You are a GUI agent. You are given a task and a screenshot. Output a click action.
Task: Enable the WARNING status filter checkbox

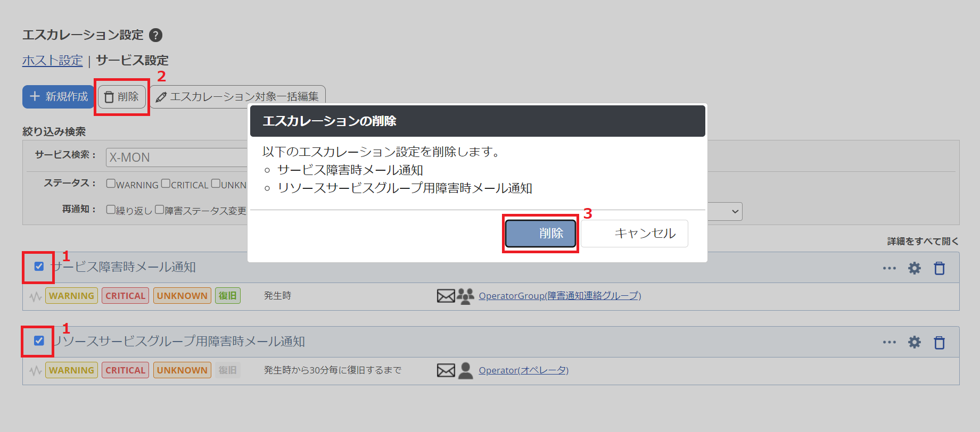(x=111, y=184)
